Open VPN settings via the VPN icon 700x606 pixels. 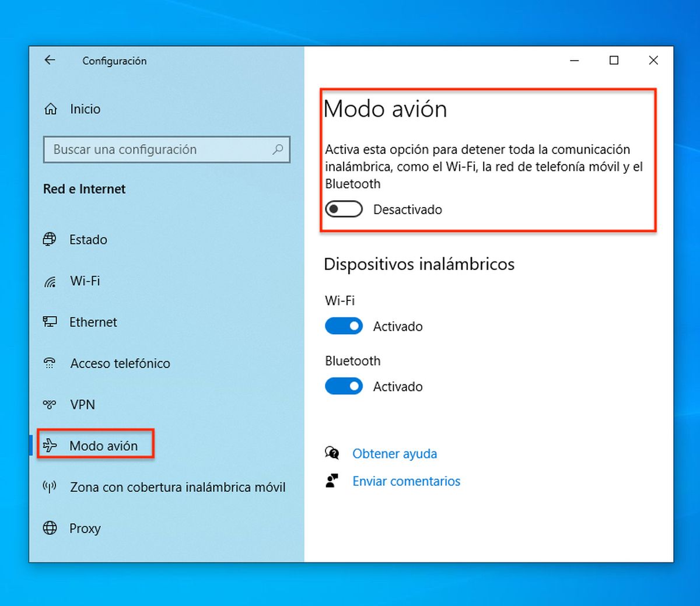click(50, 404)
